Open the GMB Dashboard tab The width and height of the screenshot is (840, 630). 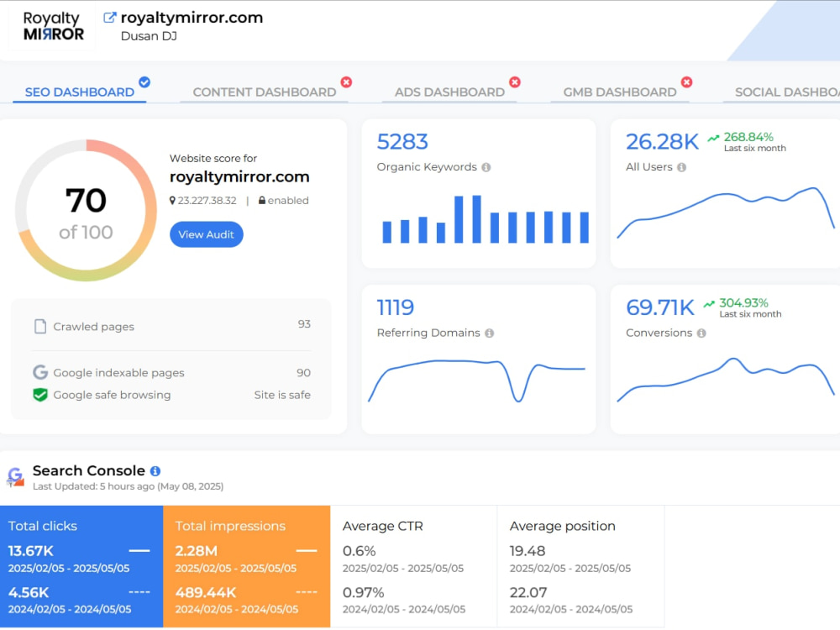click(x=620, y=92)
